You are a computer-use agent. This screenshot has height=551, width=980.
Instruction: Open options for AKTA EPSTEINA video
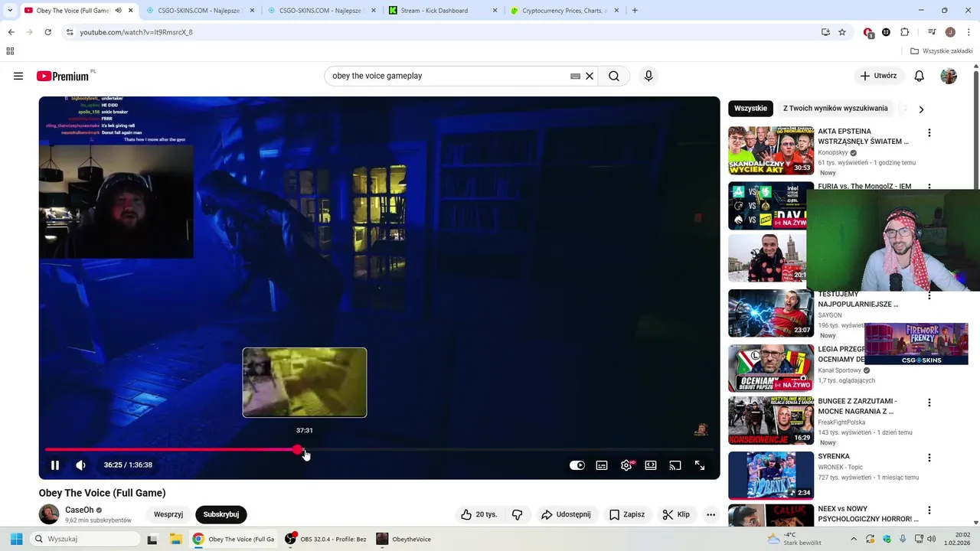tap(929, 132)
